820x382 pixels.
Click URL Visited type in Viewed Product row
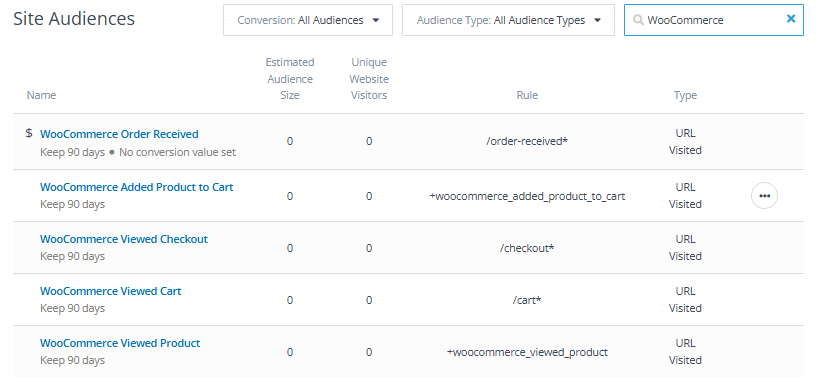pos(685,352)
